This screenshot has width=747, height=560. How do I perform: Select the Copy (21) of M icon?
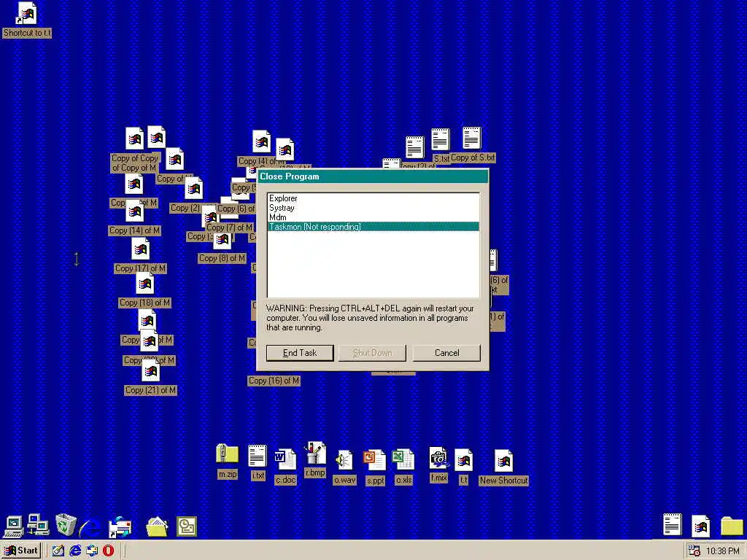pos(150,371)
